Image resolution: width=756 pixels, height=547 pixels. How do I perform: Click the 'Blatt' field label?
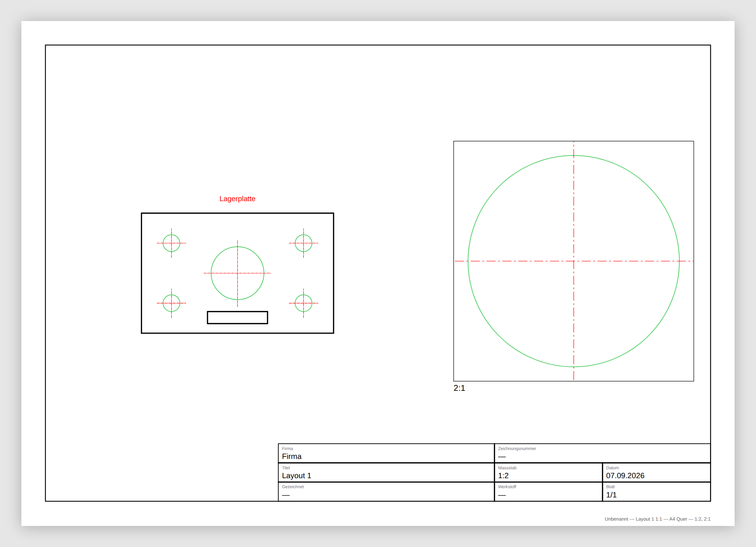(611, 487)
